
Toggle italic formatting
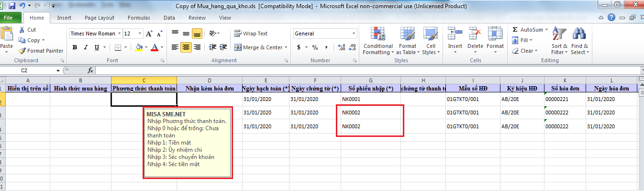tap(86, 47)
